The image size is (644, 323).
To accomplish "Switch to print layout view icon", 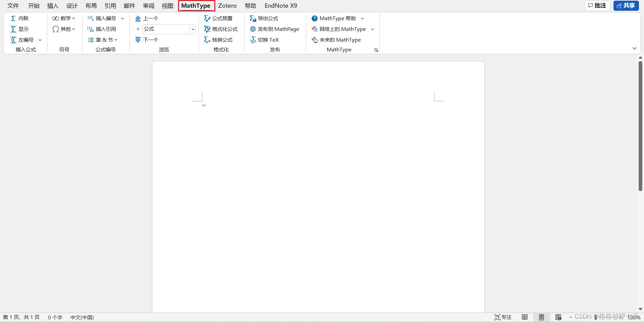I will tap(541, 317).
